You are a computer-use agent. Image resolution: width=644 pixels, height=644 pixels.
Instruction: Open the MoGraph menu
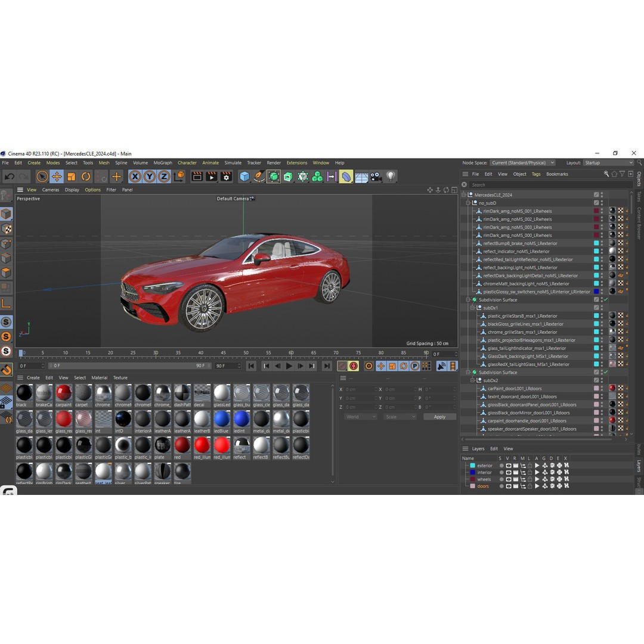point(163,163)
